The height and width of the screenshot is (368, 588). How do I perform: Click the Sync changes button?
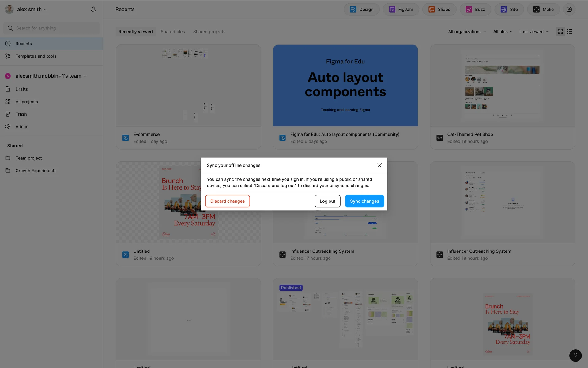click(x=364, y=201)
